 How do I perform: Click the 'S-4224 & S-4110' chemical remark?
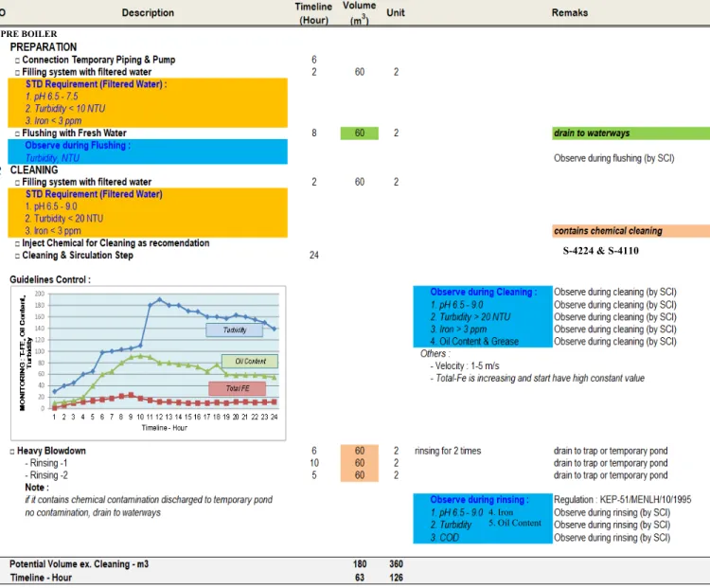click(x=600, y=251)
